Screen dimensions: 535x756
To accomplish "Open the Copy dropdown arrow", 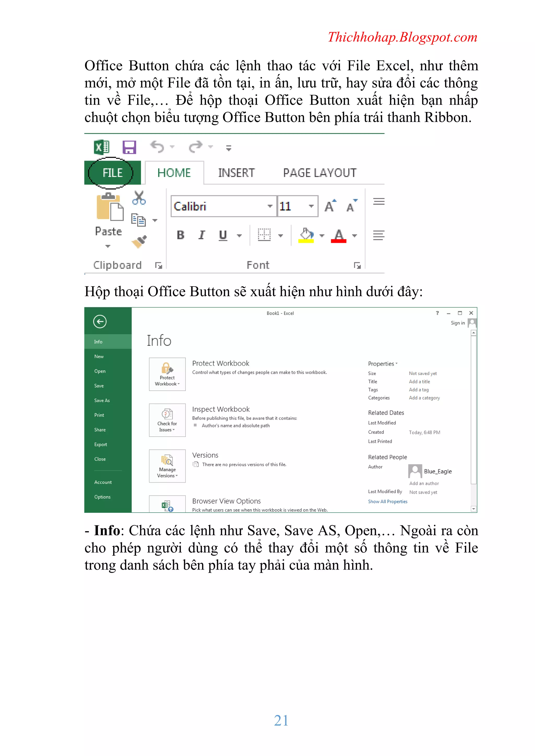I will click(x=155, y=220).
